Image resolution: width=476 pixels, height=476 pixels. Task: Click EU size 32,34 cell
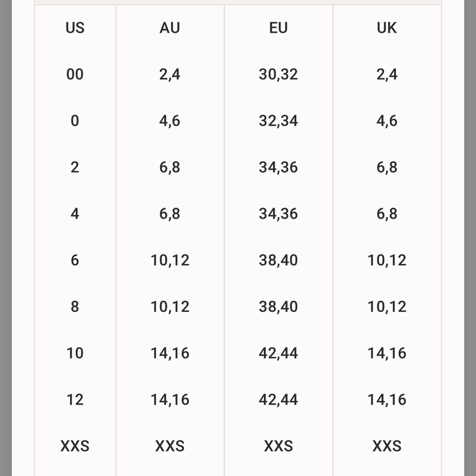click(x=278, y=121)
